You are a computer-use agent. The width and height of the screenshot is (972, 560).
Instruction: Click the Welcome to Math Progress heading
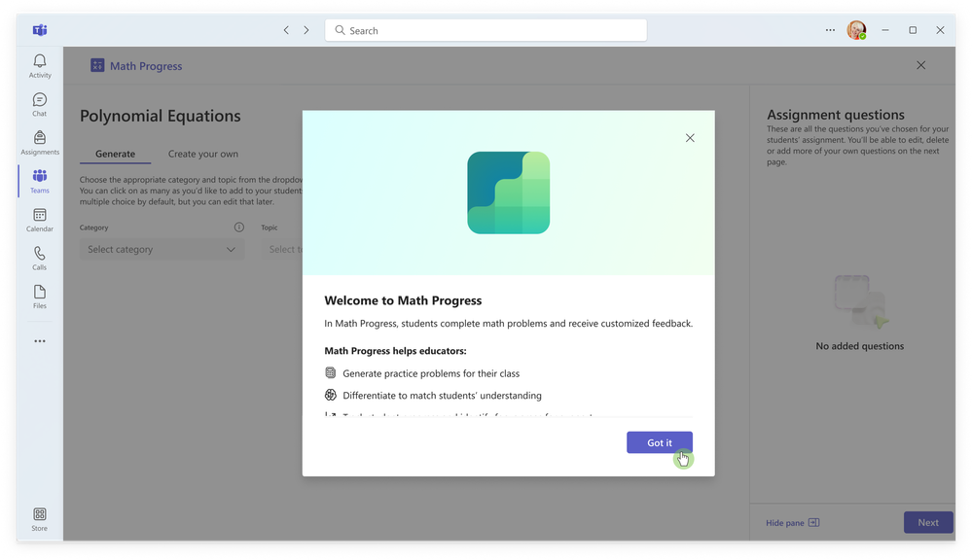(403, 300)
